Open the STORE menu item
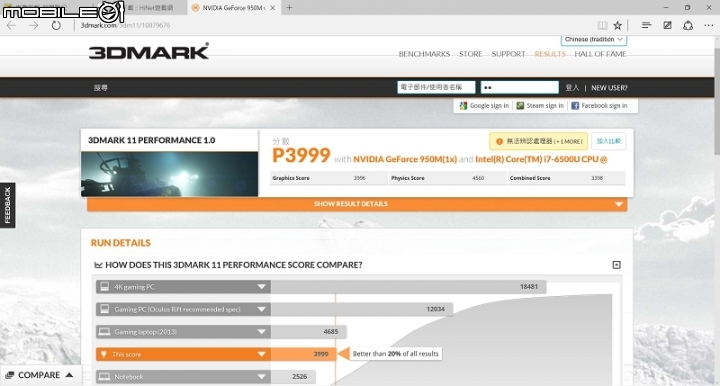Viewport: 720px width, 386px height. [471, 54]
